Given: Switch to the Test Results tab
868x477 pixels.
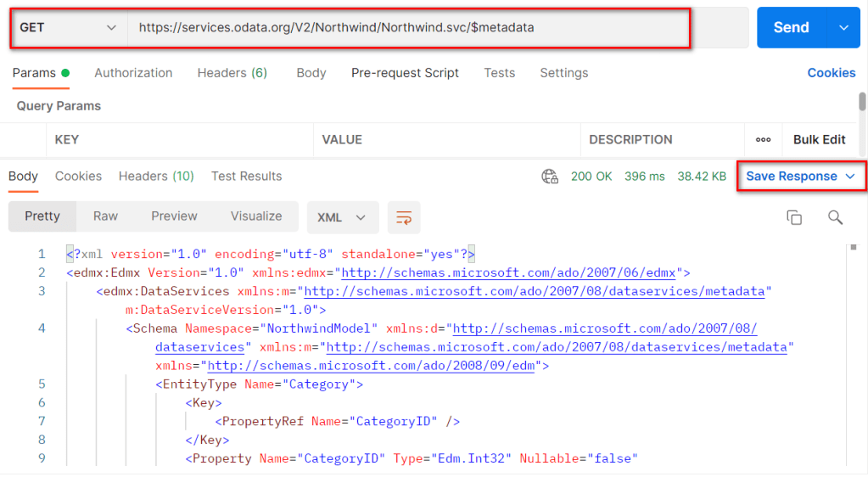Looking at the screenshot, I should pyautogui.click(x=246, y=177).
